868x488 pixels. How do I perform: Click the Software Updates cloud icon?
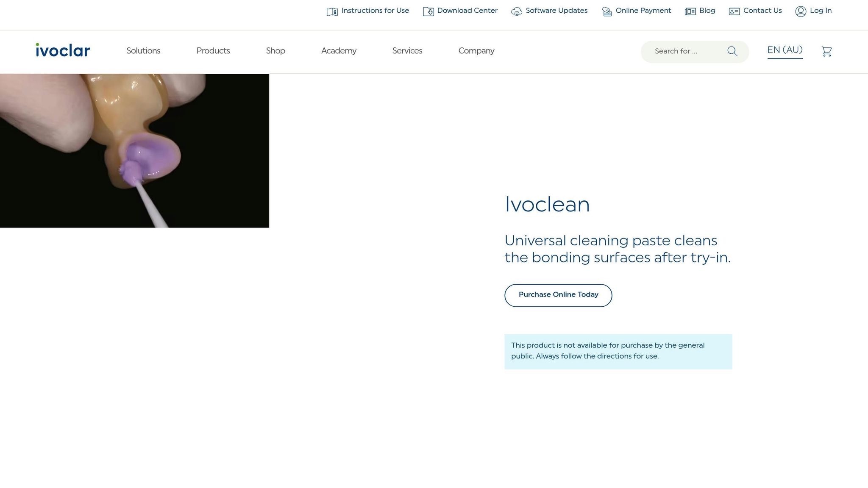coord(516,11)
